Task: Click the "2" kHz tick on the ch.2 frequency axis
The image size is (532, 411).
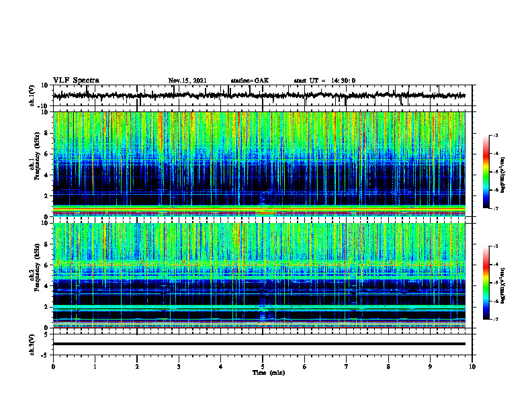Action: 46,307
